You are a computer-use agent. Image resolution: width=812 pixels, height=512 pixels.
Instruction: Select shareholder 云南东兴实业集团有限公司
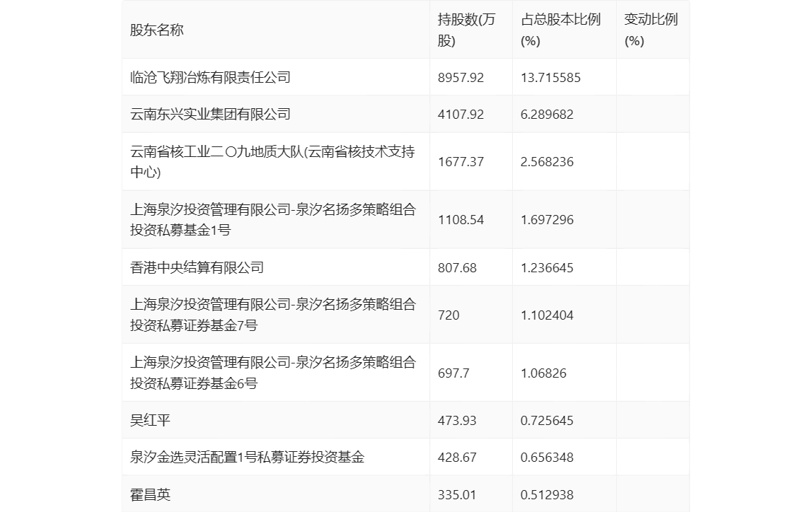click(210, 114)
